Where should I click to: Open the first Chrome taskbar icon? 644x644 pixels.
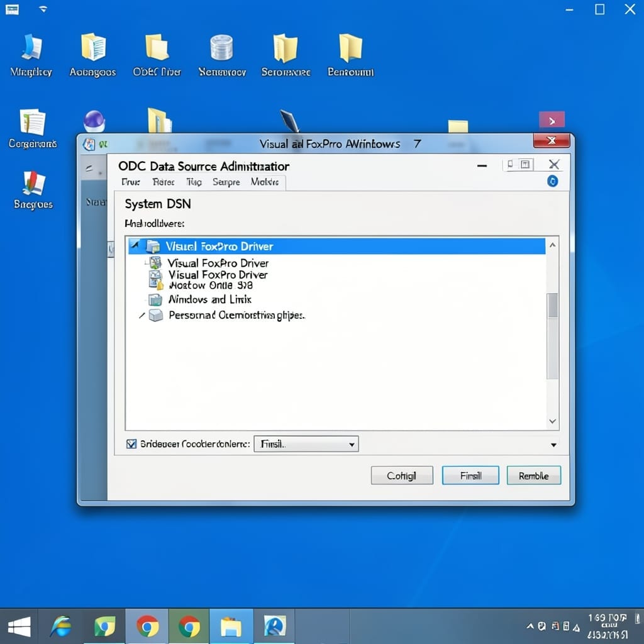(147, 627)
